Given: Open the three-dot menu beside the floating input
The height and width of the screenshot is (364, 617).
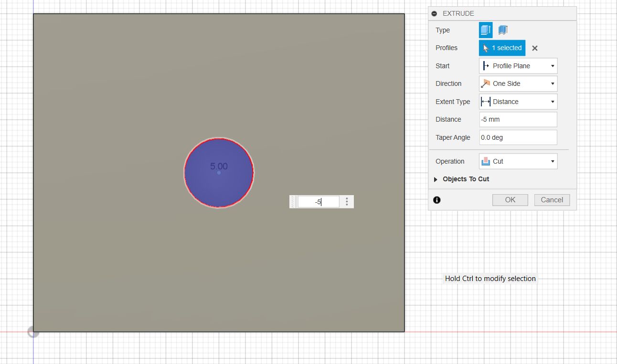Looking at the screenshot, I should [347, 202].
